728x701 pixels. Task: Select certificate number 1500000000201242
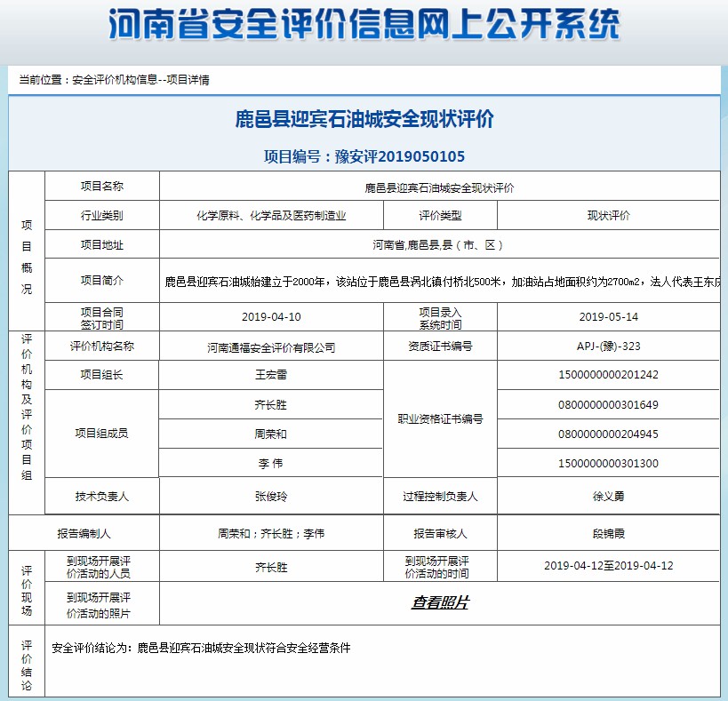[x=608, y=374]
